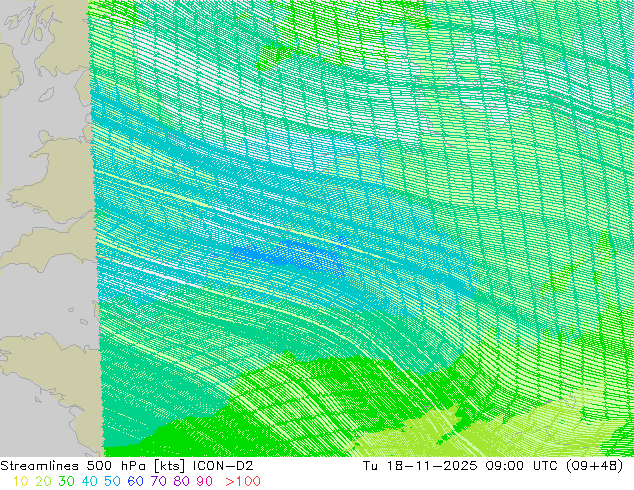The width and height of the screenshot is (634, 490).
Task: Click the magenta legend value 90
Action: coord(205,481)
